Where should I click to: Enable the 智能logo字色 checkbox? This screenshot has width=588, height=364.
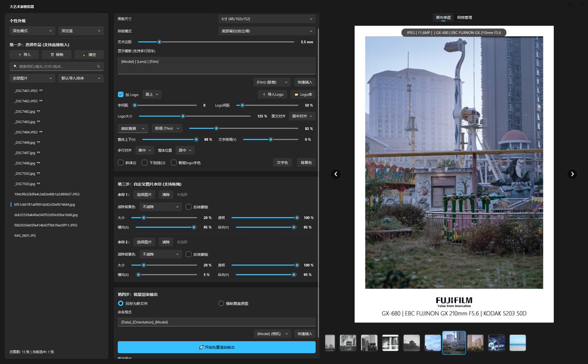pyautogui.click(x=174, y=163)
